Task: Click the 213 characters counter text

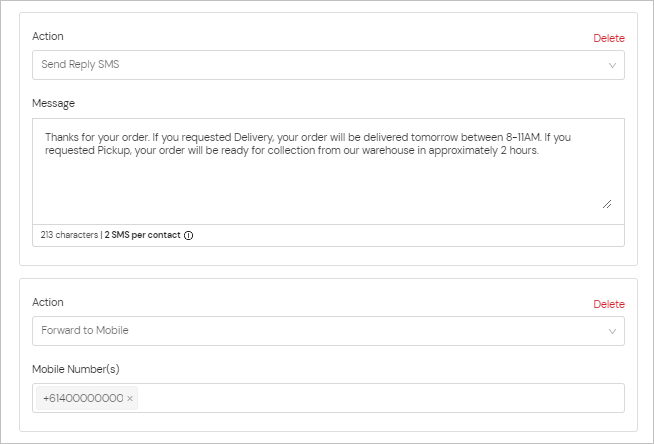Action: (x=69, y=235)
